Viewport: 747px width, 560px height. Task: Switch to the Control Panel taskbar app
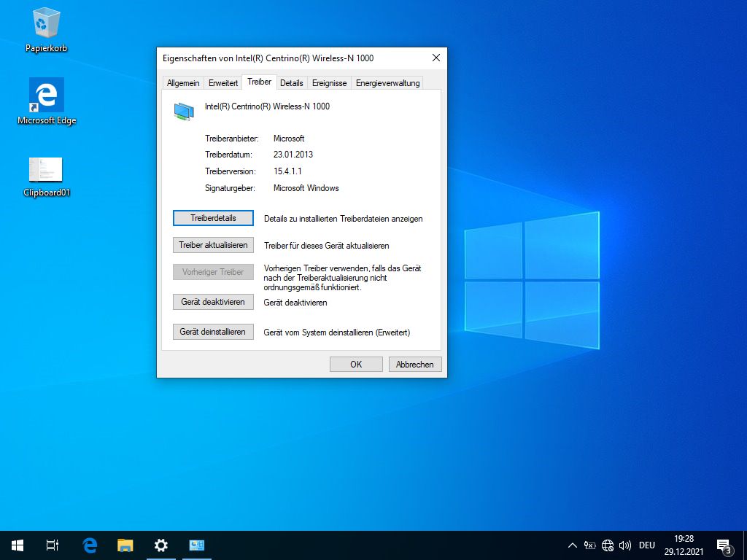tap(197, 545)
